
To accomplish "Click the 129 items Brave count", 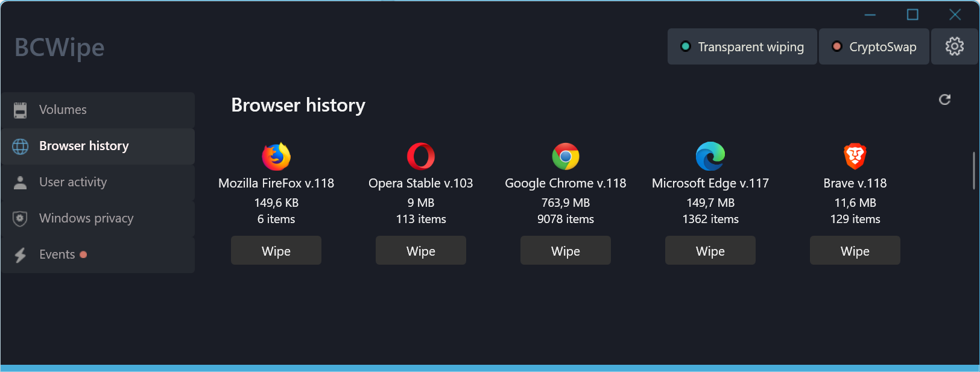I will pyautogui.click(x=855, y=219).
